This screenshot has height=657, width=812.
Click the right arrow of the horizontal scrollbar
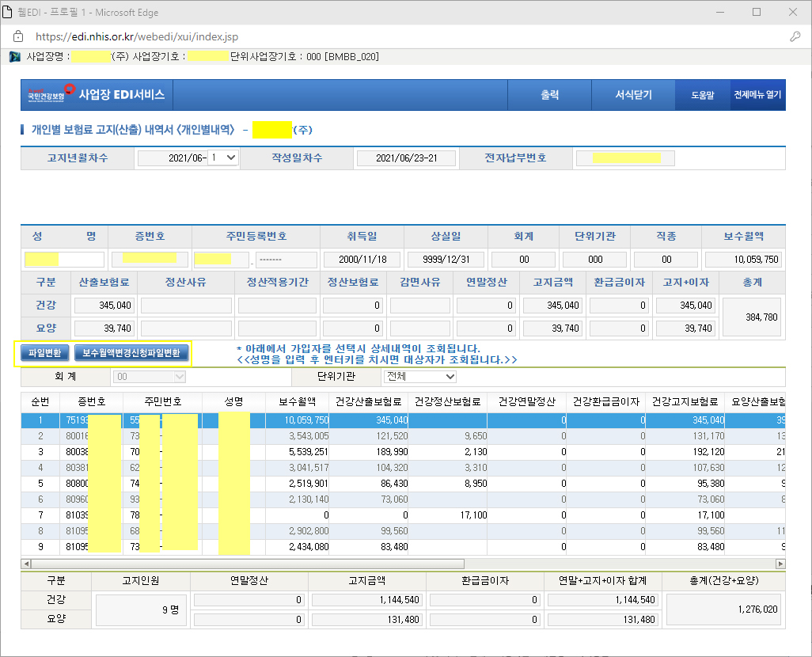click(x=780, y=564)
